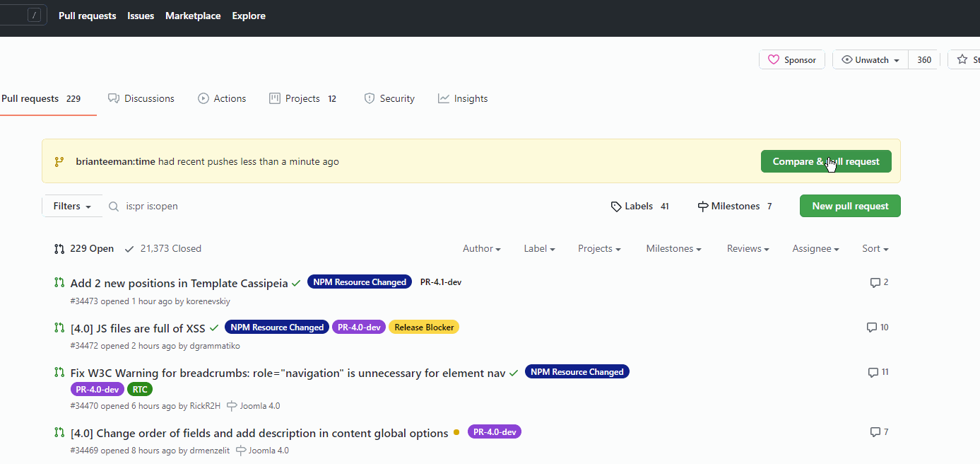Viewport: 980px width, 464px height.
Task: Click PR icon of JS files full of XSS row
Action: coord(59,327)
